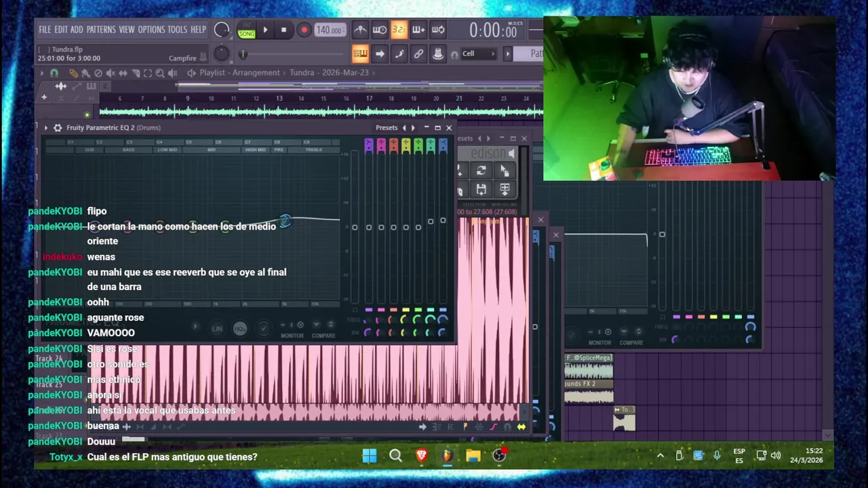Viewport: 868px width, 488px height.
Task: Start playback with the play button
Action: [x=265, y=30]
